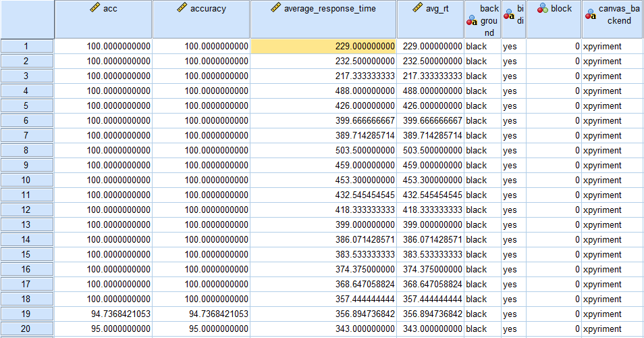
Task: Click average_response_time cell 232.500000000
Action: click(323, 62)
